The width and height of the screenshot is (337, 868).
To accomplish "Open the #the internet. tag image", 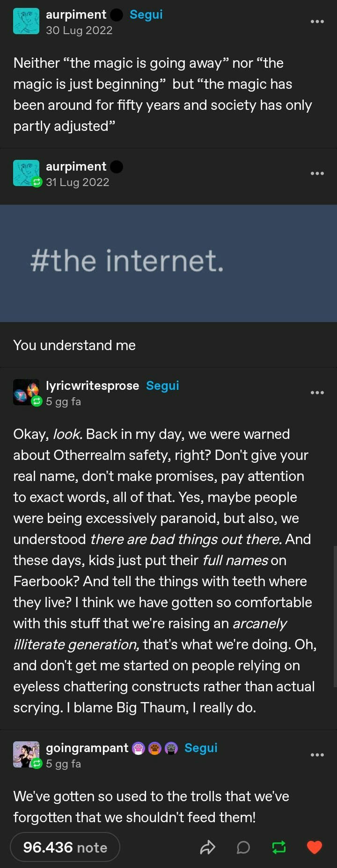I will pyautogui.click(x=168, y=263).
